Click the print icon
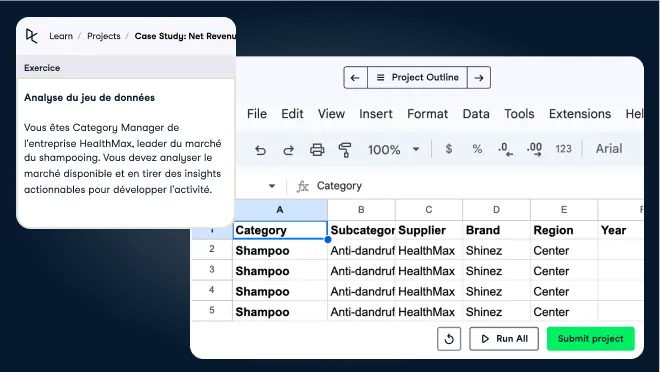 coord(317,150)
